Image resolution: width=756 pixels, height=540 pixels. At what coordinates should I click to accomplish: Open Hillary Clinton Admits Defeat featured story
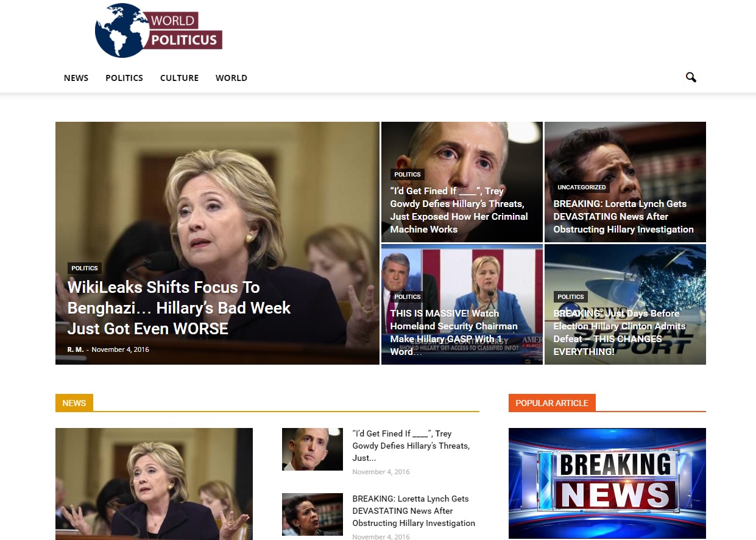tap(619, 332)
